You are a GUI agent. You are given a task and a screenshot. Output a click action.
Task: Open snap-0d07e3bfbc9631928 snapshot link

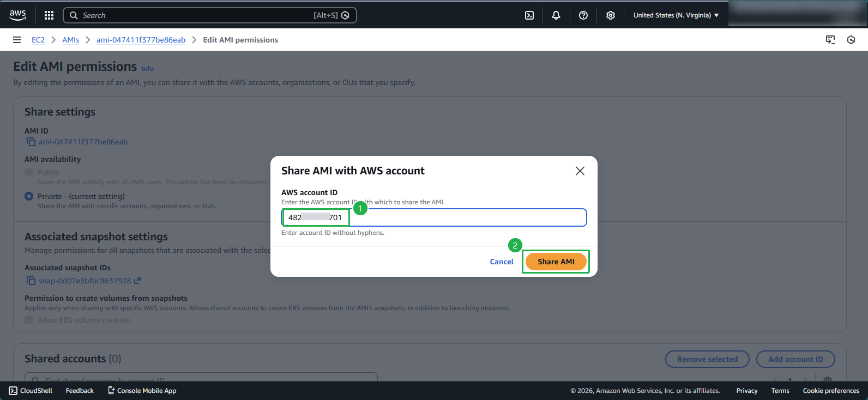coord(85,281)
